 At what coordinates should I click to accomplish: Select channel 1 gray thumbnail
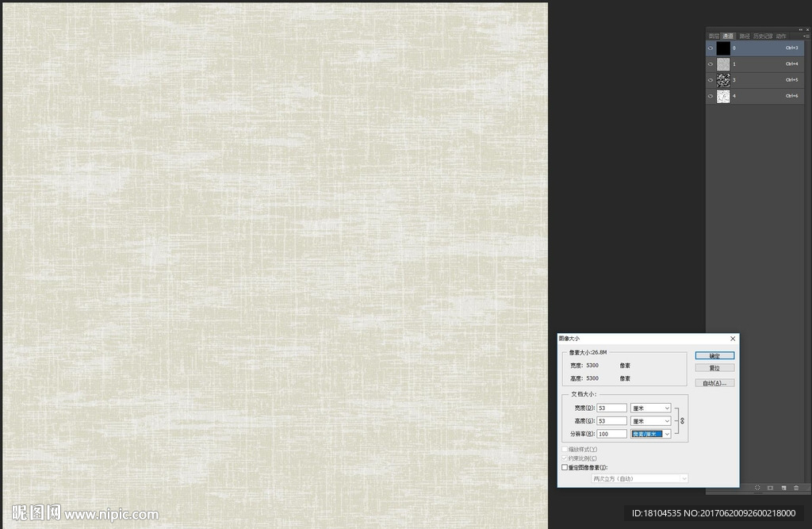pyautogui.click(x=723, y=64)
